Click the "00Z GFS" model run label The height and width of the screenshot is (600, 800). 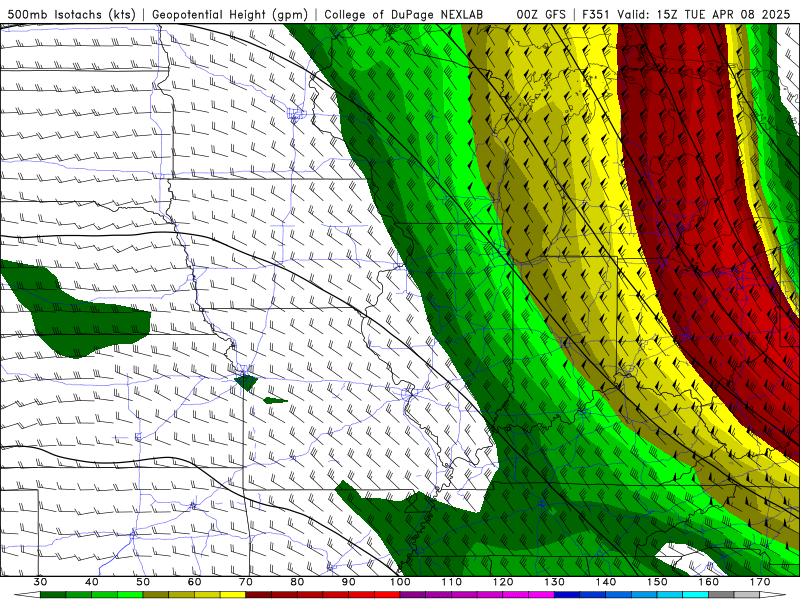(x=541, y=14)
